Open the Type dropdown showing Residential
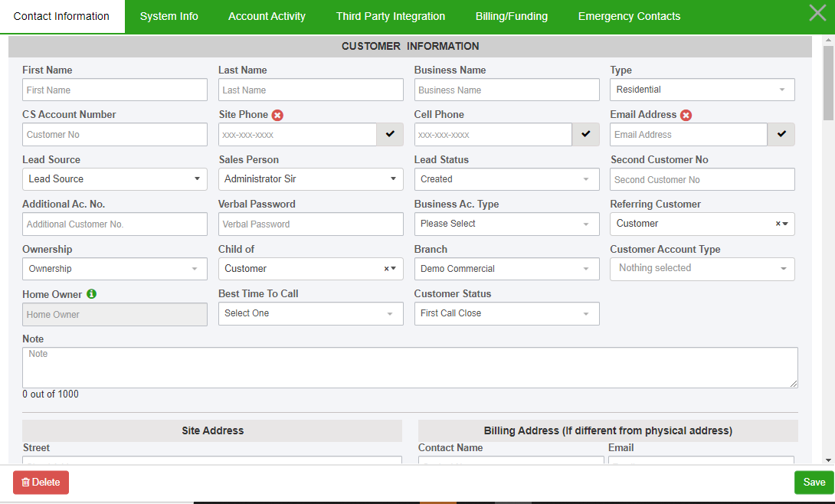This screenshot has height=504, width=835. coord(702,90)
